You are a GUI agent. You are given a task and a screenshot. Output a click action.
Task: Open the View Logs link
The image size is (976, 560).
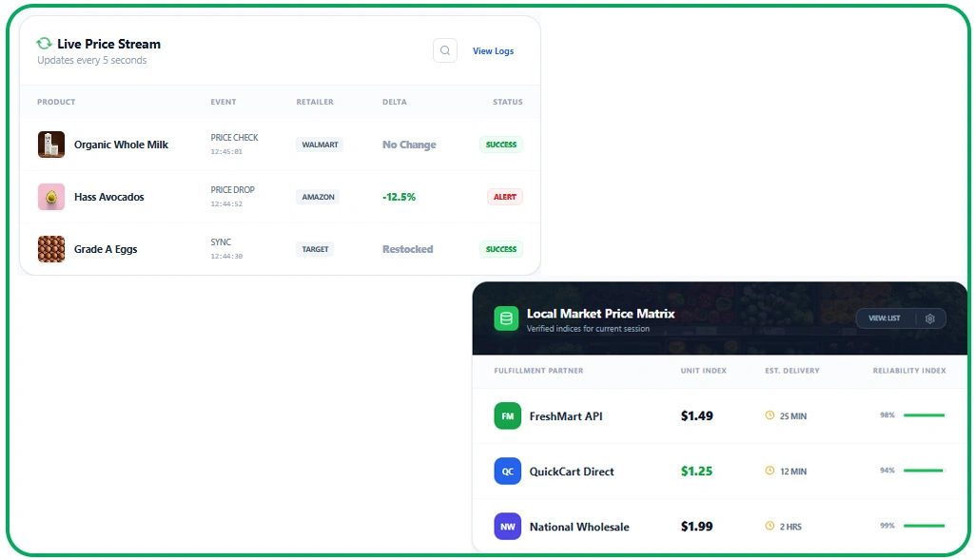pyautogui.click(x=493, y=51)
